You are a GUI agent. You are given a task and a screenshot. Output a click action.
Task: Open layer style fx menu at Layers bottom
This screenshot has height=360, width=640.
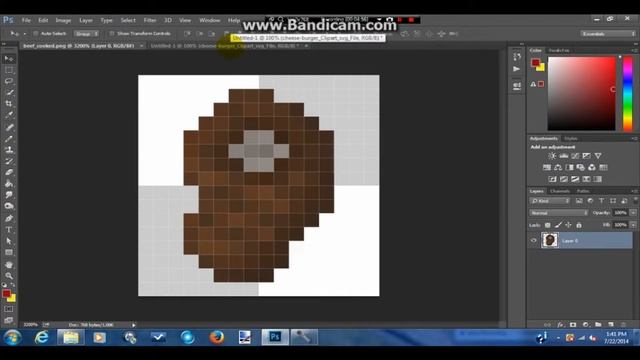[560, 324]
